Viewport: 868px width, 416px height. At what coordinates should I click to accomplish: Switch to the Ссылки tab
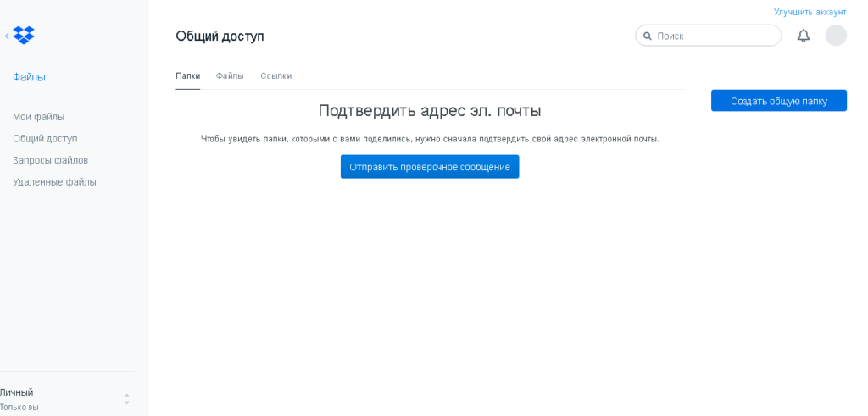coord(275,75)
